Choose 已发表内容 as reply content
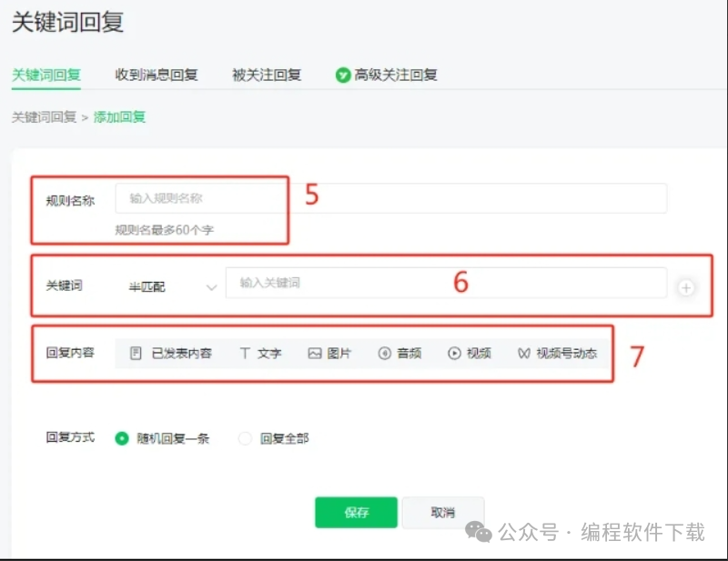 pos(171,354)
